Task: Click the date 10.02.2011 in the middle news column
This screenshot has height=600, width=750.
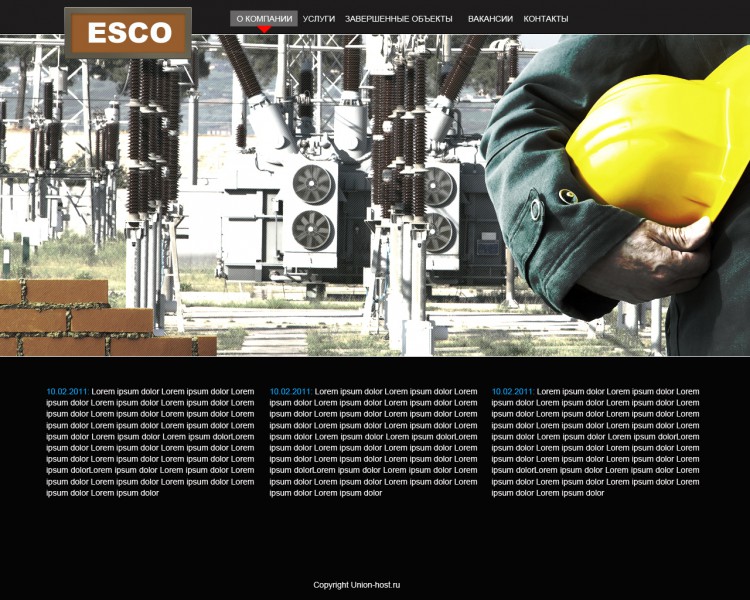Action: 291,391
